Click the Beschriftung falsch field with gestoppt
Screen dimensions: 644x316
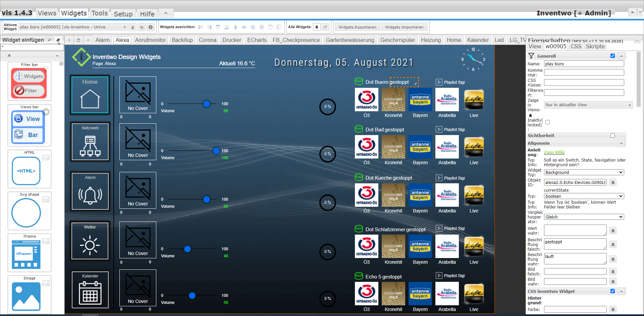[x=575, y=244]
